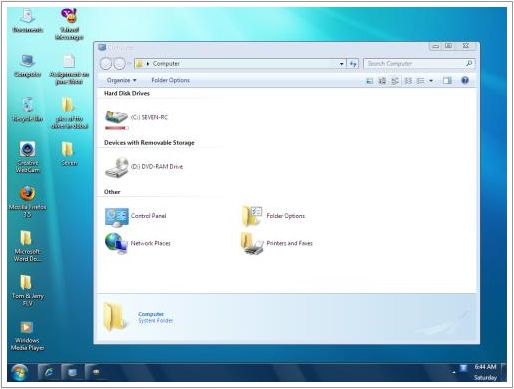514x389 pixels.
Task: Click Folder Options in the command bar
Action: [170, 80]
